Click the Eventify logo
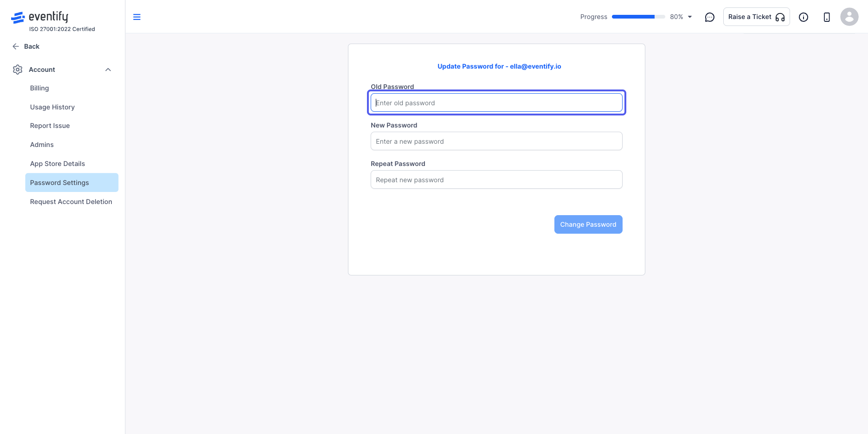Image resolution: width=868 pixels, height=434 pixels. pos(40,17)
